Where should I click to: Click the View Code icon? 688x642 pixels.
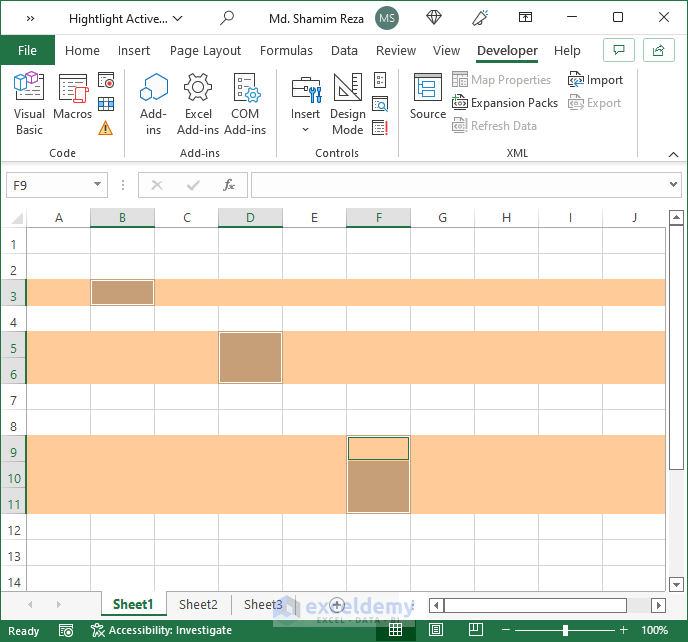tap(380, 104)
